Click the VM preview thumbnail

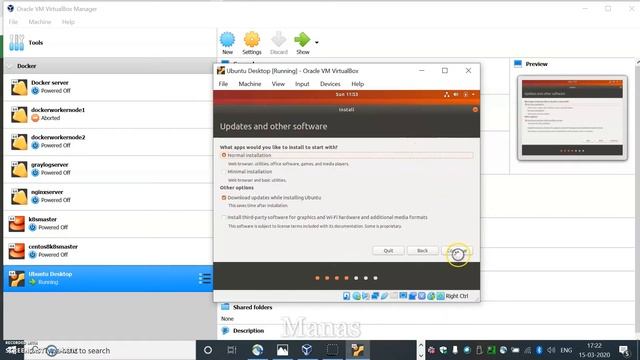click(572, 118)
